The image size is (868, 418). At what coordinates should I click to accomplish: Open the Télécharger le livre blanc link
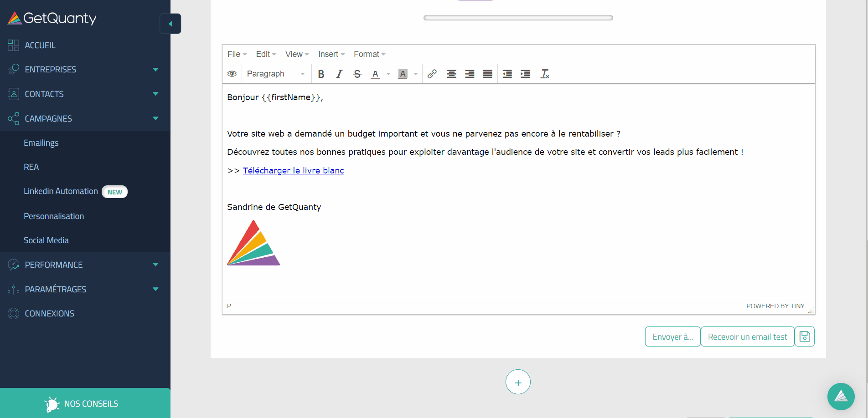[x=293, y=170]
